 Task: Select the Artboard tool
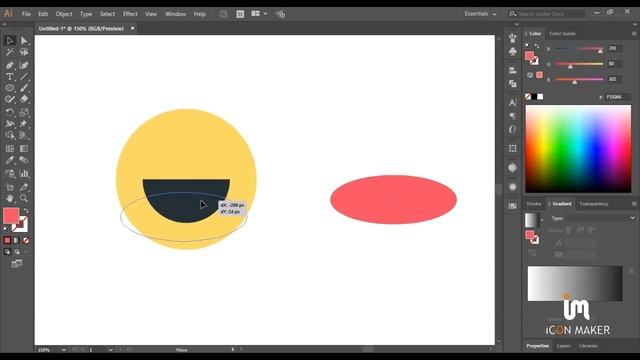(x=10, y=187)
